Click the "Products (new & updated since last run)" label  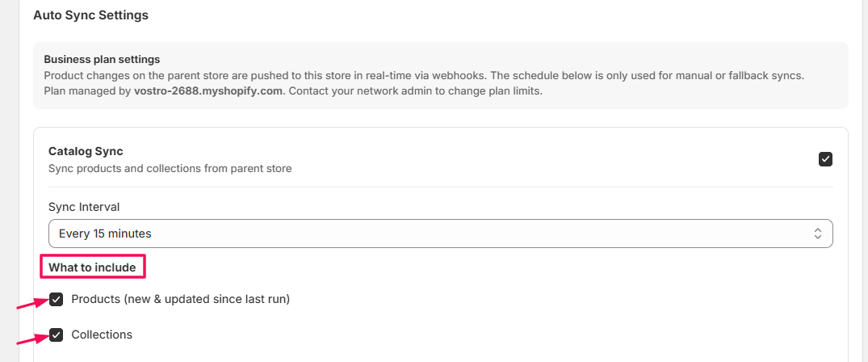[180, 299]
